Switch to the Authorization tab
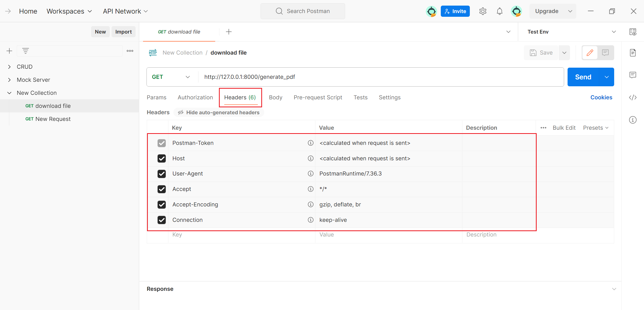 click(195, 97)
